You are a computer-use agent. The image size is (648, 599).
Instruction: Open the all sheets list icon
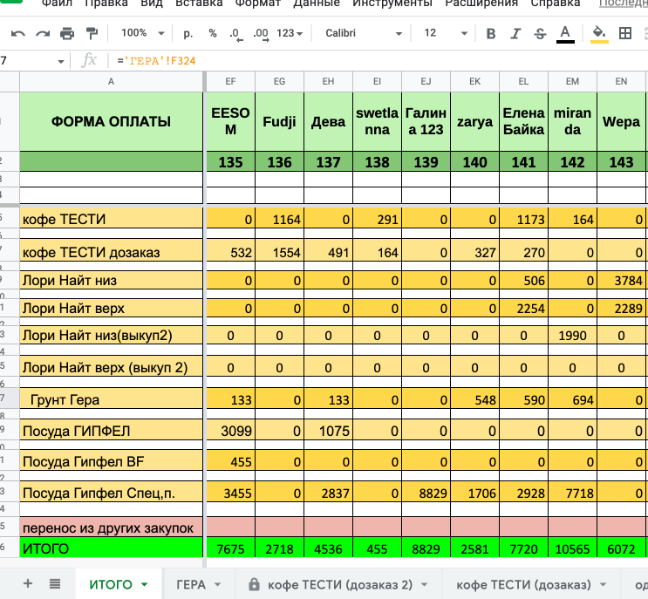[55, 584]
